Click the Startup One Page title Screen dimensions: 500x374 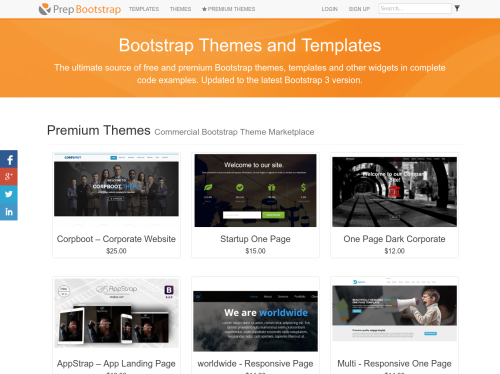point(255,239)
